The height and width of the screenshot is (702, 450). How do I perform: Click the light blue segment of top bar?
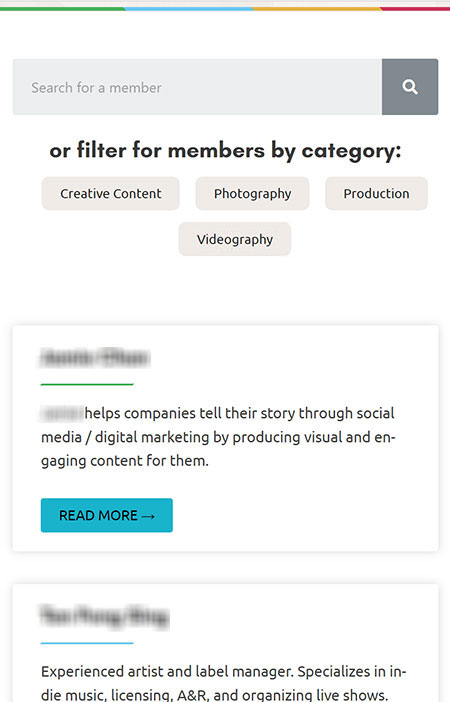pyautogui.click(x=189, y=9)
